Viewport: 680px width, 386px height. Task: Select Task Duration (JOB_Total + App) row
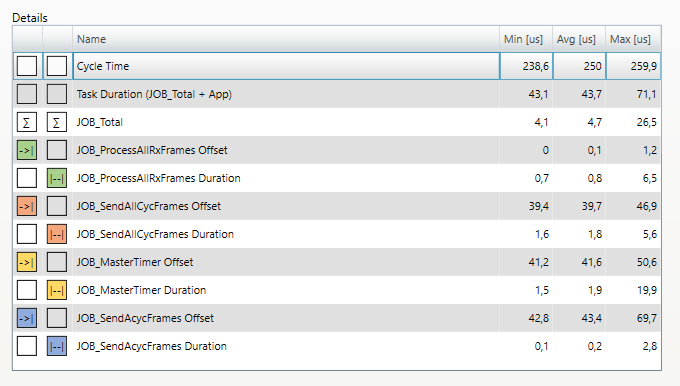click(x=337, y=94)
